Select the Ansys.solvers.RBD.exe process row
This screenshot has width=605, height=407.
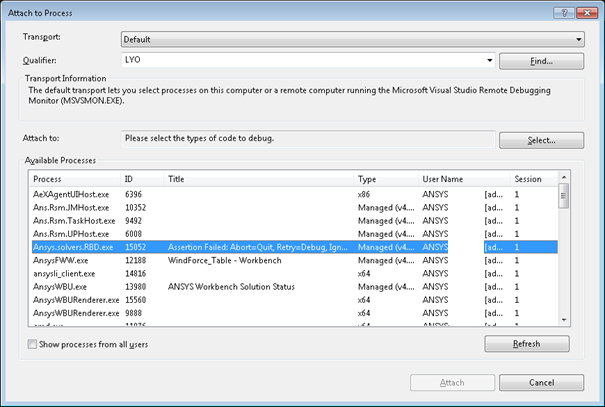tap(294, 247)
